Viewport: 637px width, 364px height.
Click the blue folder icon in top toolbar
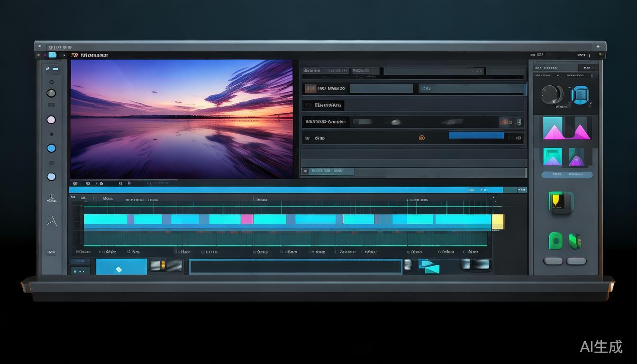coord(53,55)
